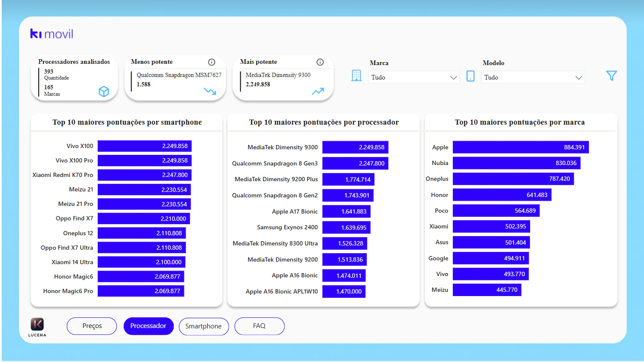Screen dimensions: 644x362
Task: Click the filter funnel icon
Action: tap(611, 76)
